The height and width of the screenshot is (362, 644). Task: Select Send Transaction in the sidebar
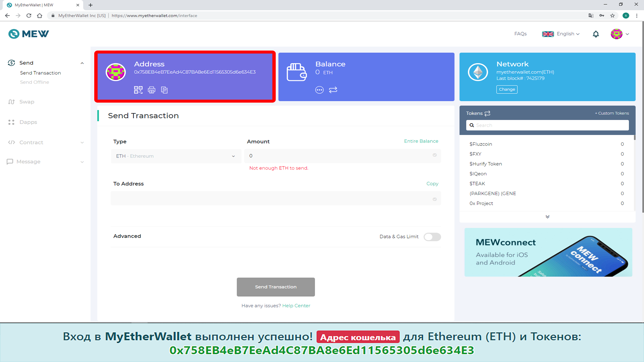40,73
